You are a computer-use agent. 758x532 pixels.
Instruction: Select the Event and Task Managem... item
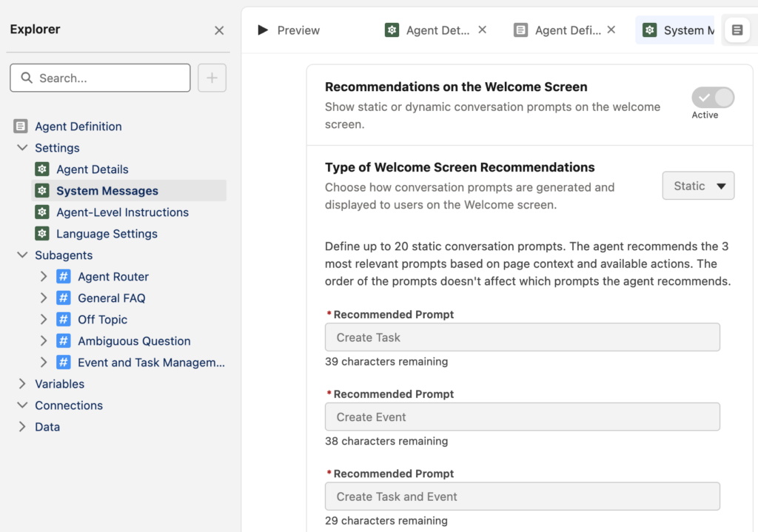[151, 362]
